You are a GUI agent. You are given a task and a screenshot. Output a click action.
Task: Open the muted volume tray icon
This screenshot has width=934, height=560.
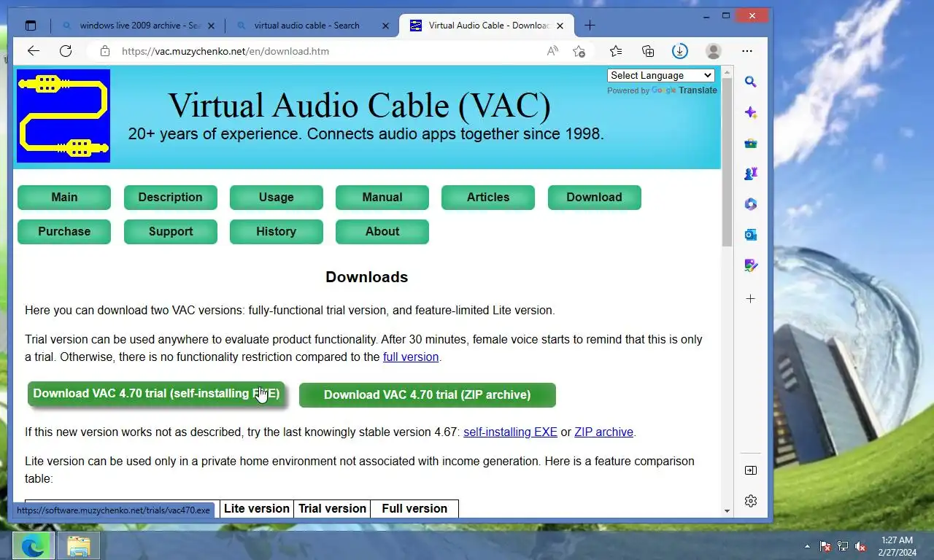click(860, 546)
